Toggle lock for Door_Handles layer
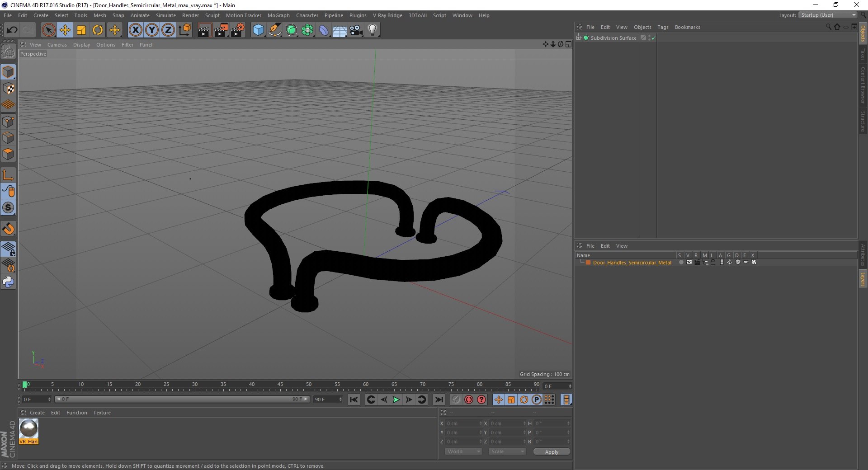Screen dimensions: 868x470 tap(713, 262)
